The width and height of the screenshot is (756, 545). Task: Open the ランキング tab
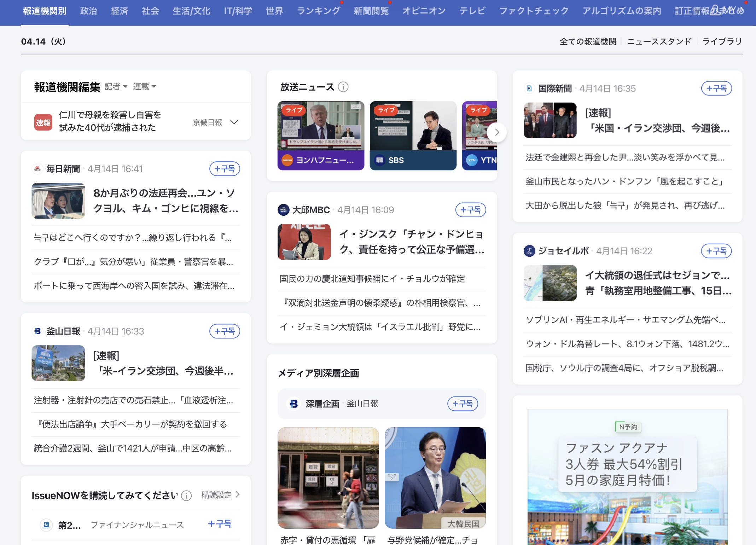point(318,11)
